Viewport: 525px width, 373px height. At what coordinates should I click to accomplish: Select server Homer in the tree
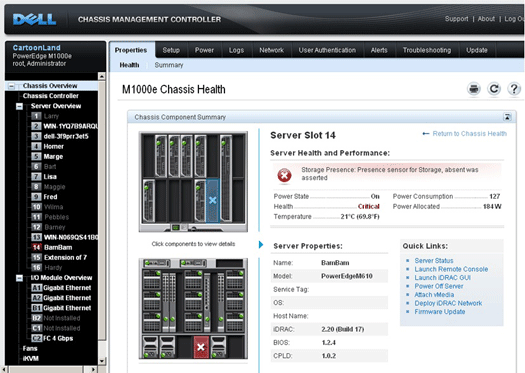[54, 146]
